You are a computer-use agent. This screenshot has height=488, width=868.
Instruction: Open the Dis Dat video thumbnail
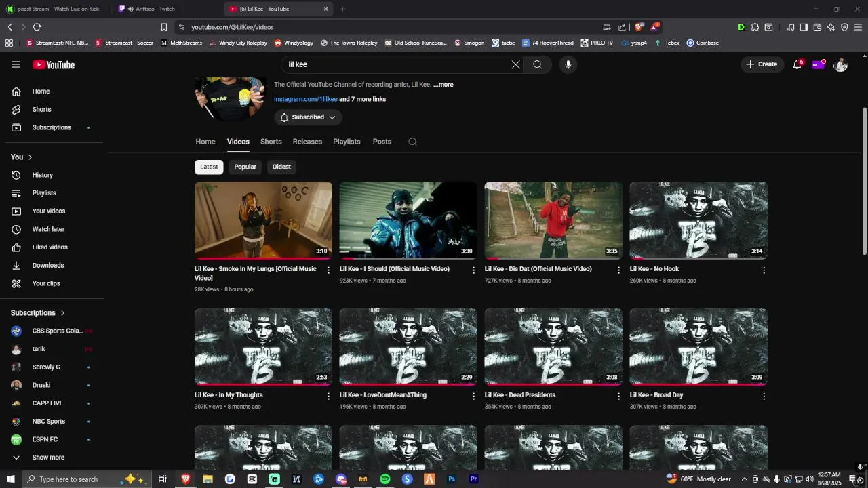(553, 220)
